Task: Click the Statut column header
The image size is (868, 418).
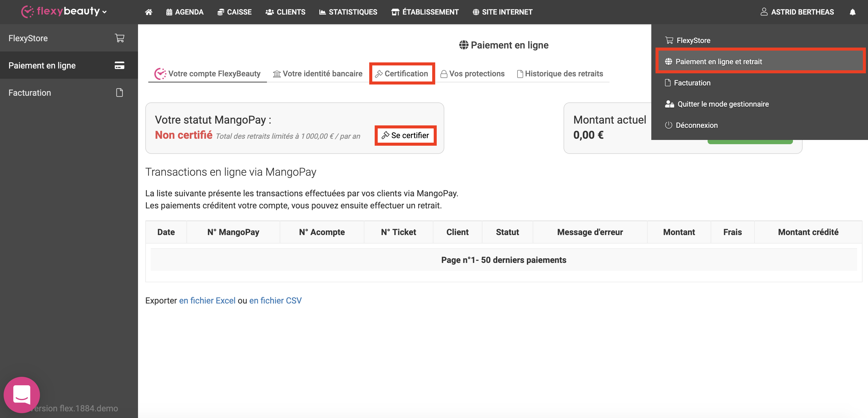Action: (x=508, y=232)
